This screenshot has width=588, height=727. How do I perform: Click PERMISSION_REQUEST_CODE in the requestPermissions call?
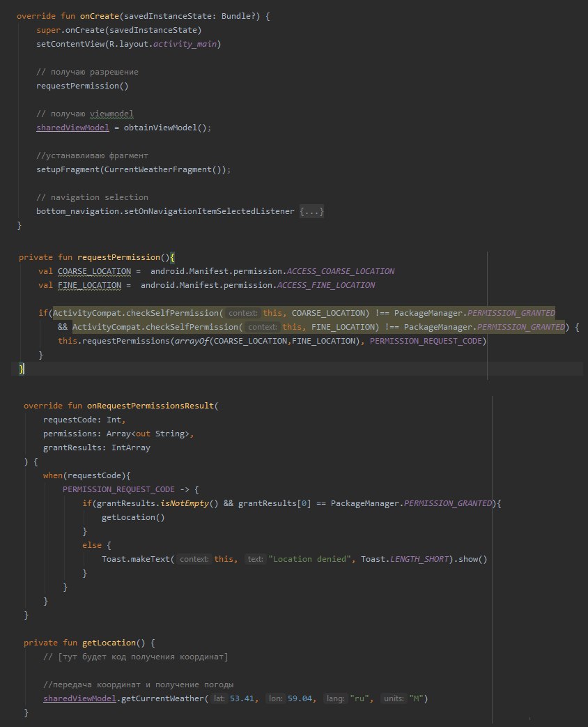point(426,341)
